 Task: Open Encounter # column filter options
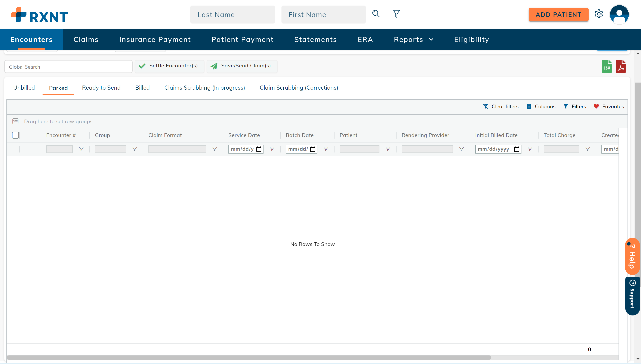coord(81,149)
